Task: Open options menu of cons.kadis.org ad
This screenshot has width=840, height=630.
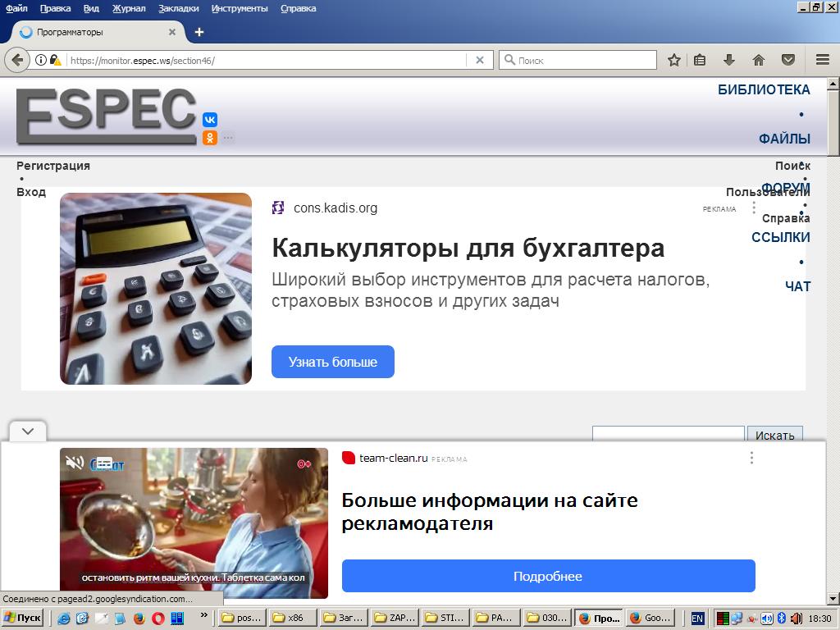Action: 754,208
